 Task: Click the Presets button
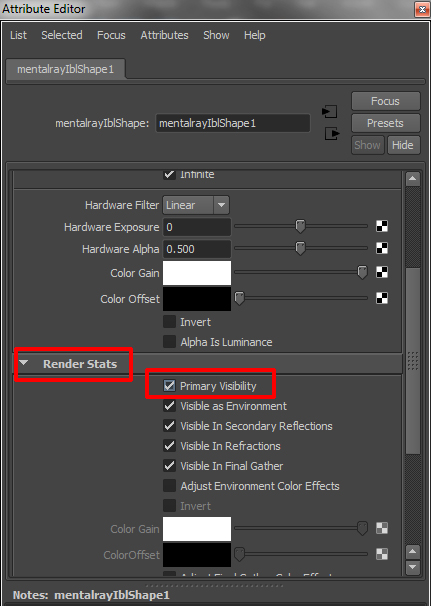point(385,123)
